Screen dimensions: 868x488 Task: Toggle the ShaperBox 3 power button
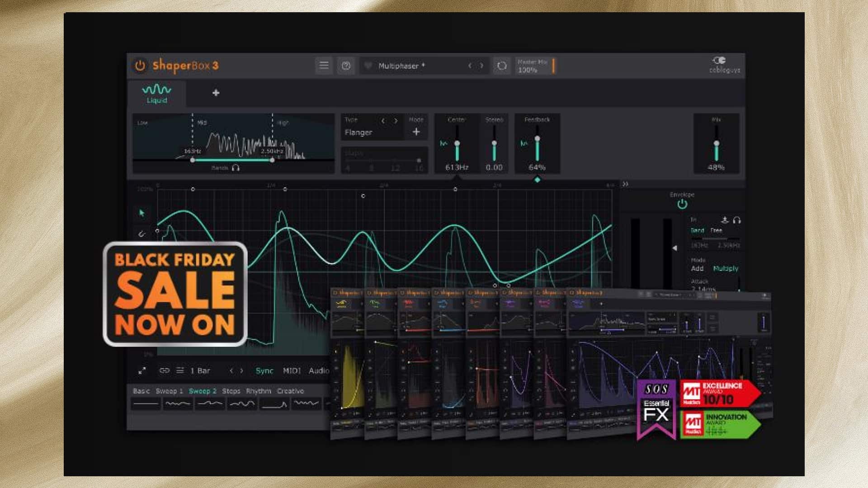(x=140, y=66)
